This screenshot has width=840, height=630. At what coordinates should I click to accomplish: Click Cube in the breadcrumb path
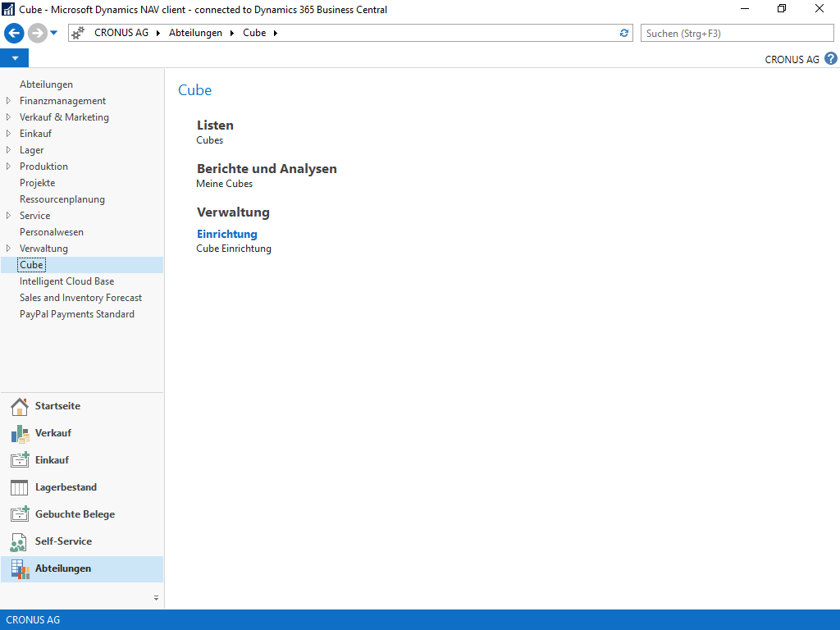point(254,33)
